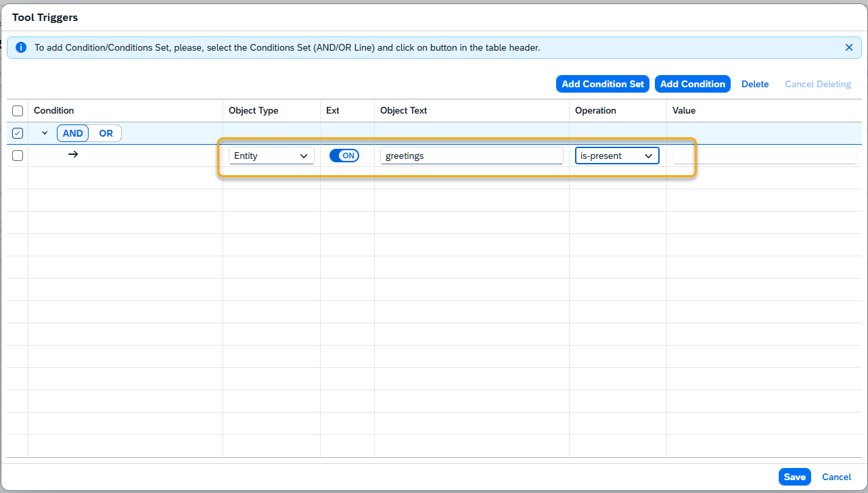Uncheck the AND/OR condition set row checkbox
This screenshot has width=868, height=493.
(18, 133)
